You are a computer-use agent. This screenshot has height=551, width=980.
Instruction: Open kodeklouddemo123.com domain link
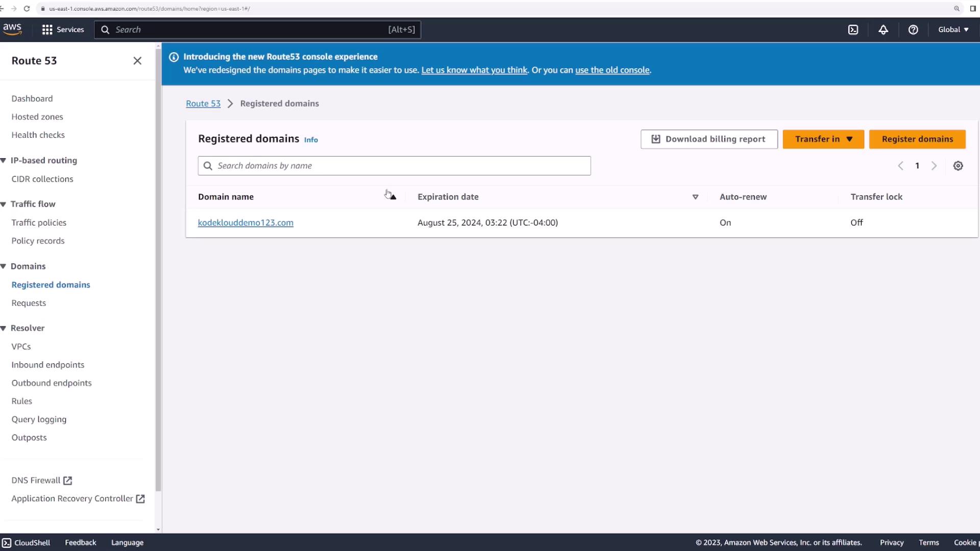tap(246, 222)
